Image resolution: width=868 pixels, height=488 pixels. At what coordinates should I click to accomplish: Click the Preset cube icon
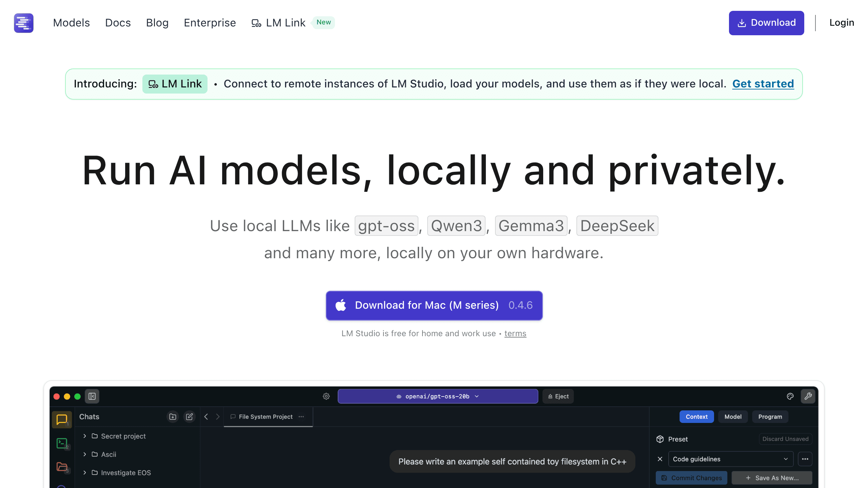coord(660,439)
